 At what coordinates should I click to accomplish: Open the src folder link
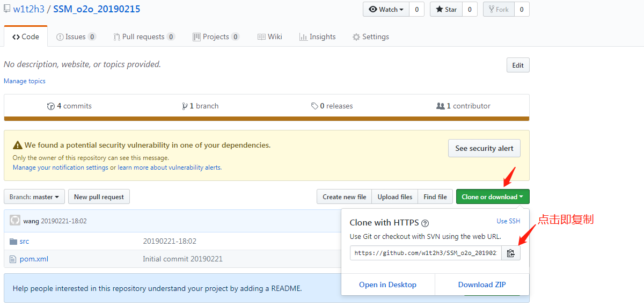tap(24, 242)
